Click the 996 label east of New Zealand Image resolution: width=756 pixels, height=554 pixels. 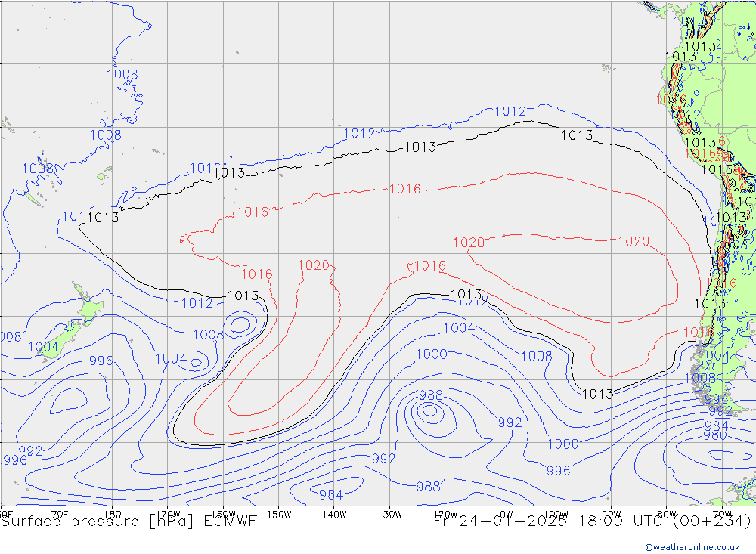pyautogui.click(x=101, y=361)
